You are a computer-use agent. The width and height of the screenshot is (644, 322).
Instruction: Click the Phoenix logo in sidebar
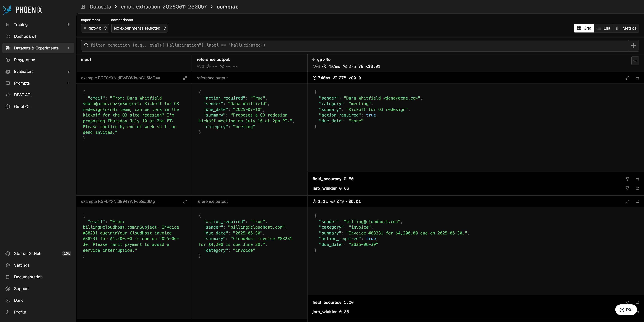tap(23, 10)
